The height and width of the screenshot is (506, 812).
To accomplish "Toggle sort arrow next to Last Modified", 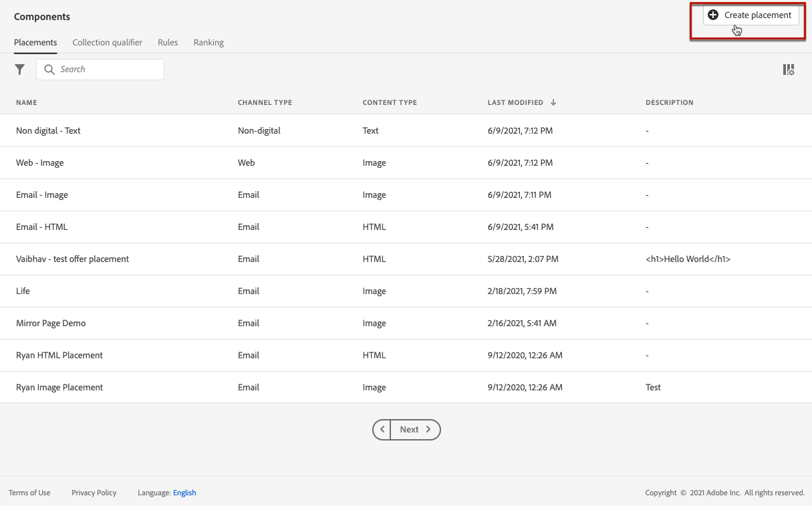I will click(x=553, y=103).
